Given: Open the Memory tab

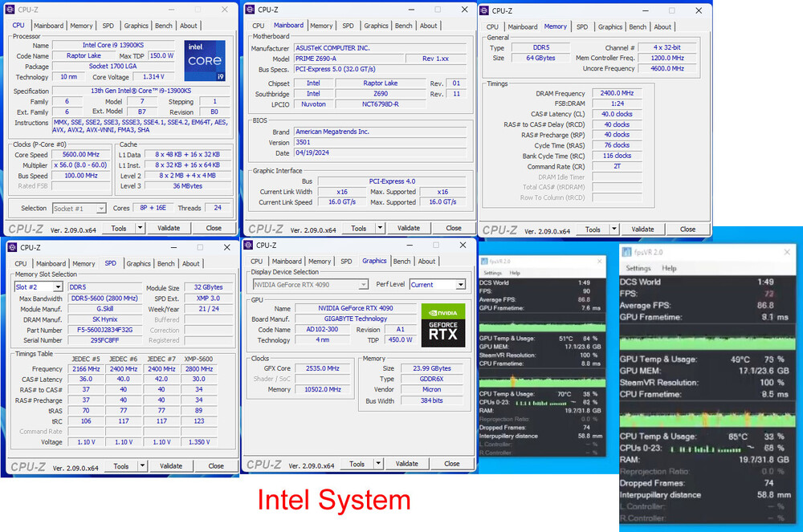Looking at the screenshot, I should tap(556, 26).
